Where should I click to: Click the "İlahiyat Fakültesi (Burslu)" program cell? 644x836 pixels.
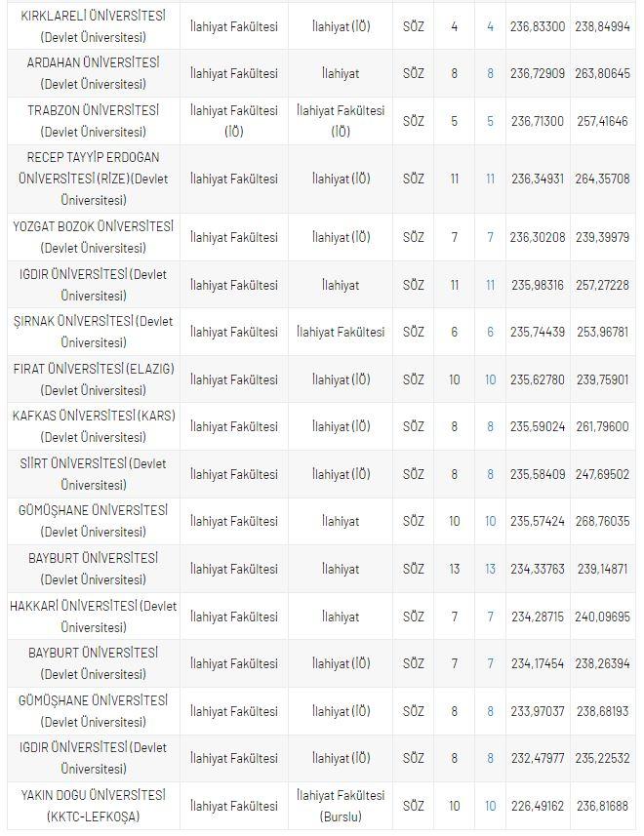click(x=341, y=806)
